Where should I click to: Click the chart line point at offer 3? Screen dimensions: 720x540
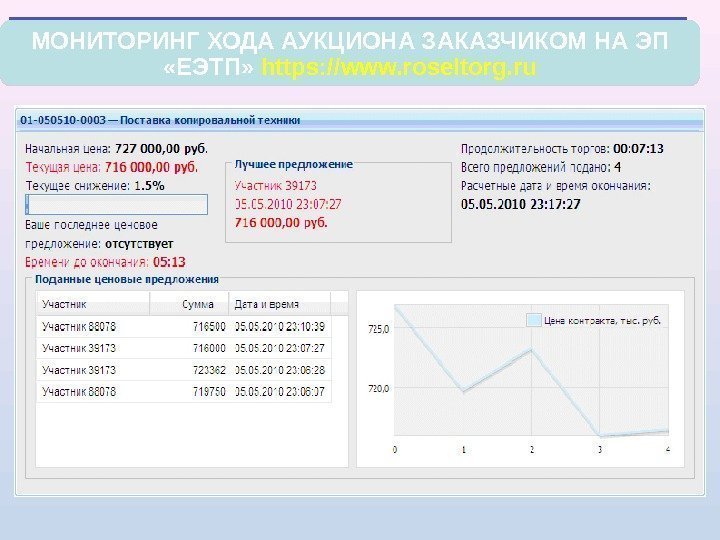pos(600,435)
